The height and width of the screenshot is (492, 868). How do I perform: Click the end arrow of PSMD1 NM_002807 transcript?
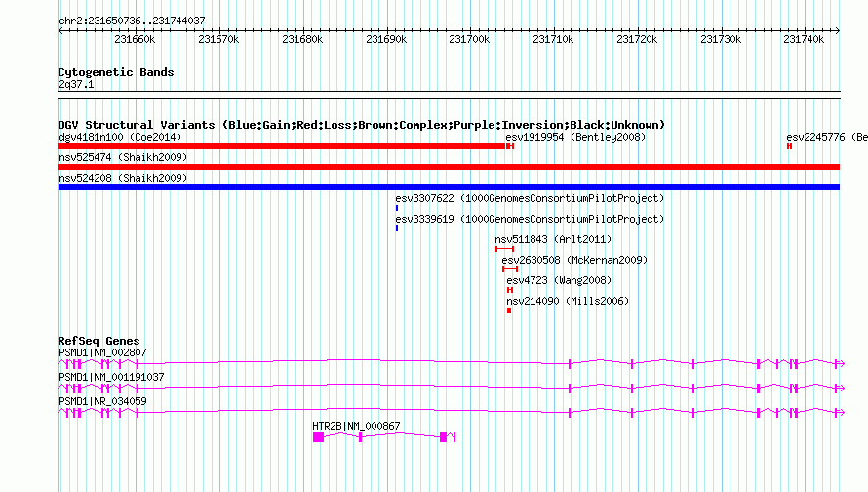click(x=841, y=363)
